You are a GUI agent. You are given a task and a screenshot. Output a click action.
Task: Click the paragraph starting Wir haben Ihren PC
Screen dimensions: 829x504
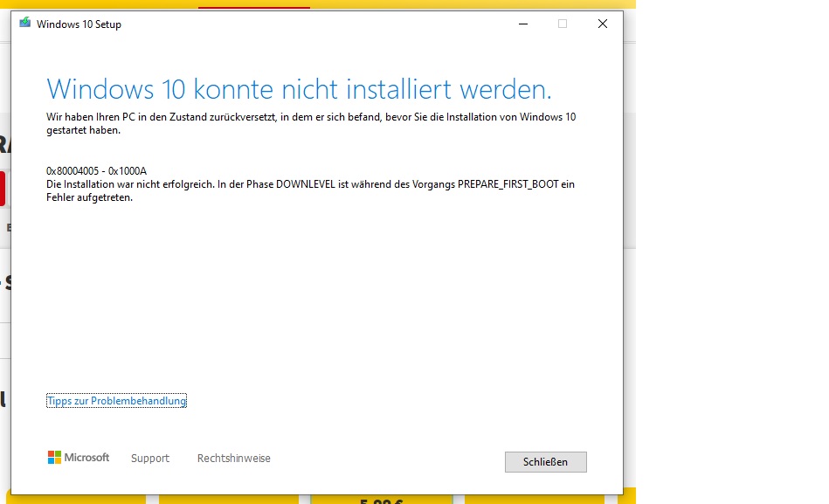(311, 123)
